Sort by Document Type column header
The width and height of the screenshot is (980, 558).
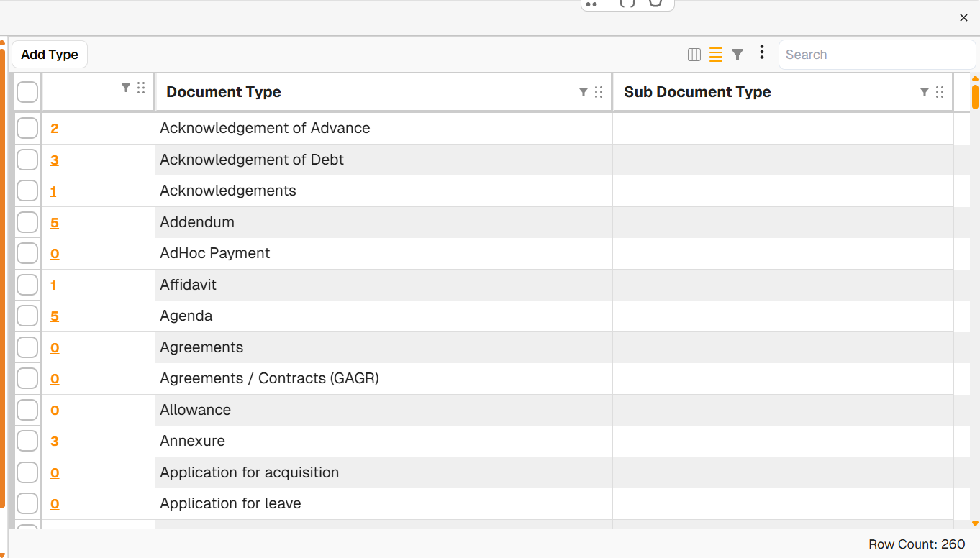click(224, 92)
